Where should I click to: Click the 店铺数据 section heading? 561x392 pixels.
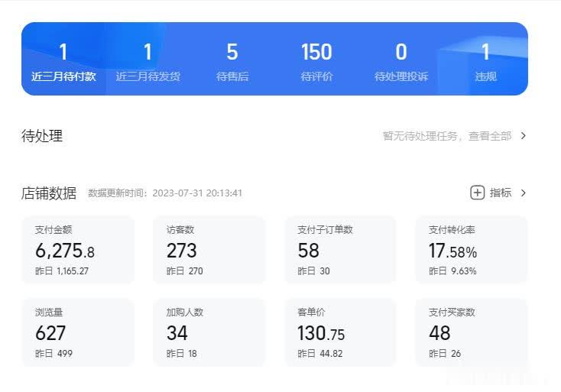49,193
